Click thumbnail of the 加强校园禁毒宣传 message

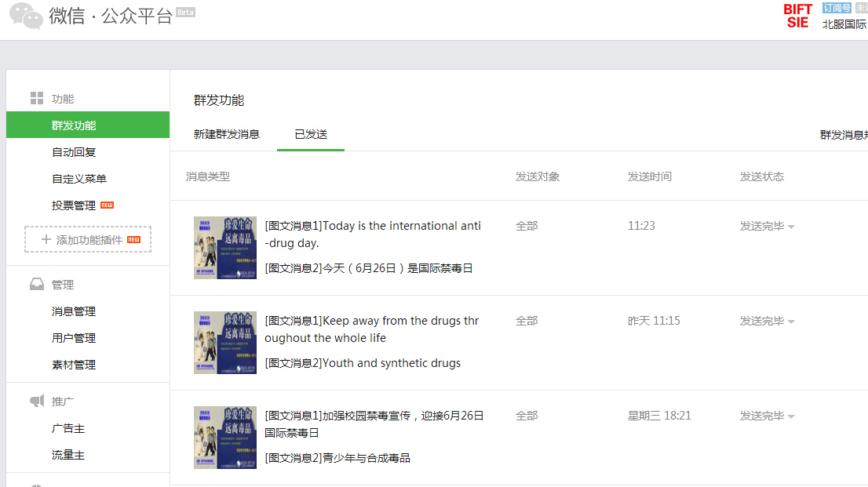pos(225,438)
